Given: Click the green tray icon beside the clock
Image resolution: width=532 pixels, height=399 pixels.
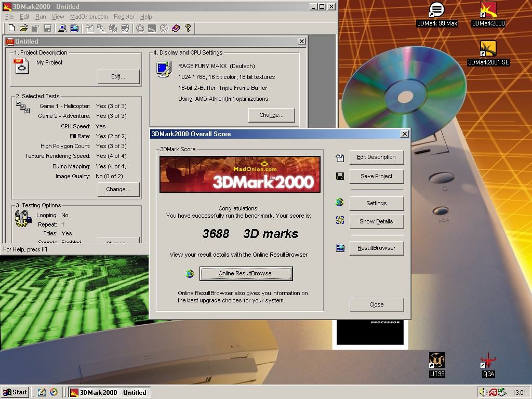Looking at the screenshot, I should point(502,393).
